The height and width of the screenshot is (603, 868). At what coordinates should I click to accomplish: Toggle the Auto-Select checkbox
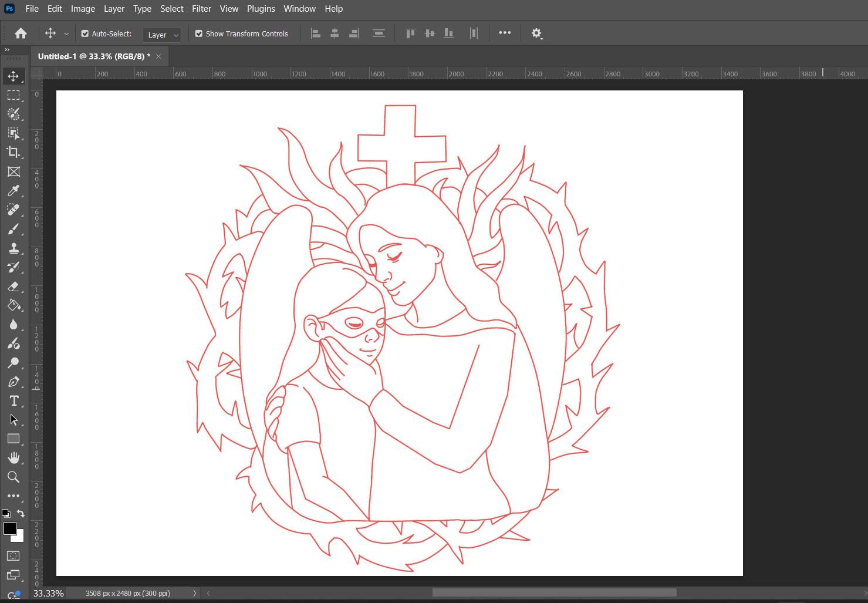[85, 34]
